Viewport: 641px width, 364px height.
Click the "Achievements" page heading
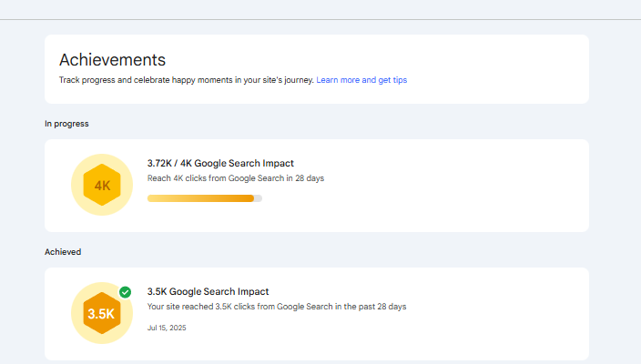pyautogui.click(x=112, y=60)
